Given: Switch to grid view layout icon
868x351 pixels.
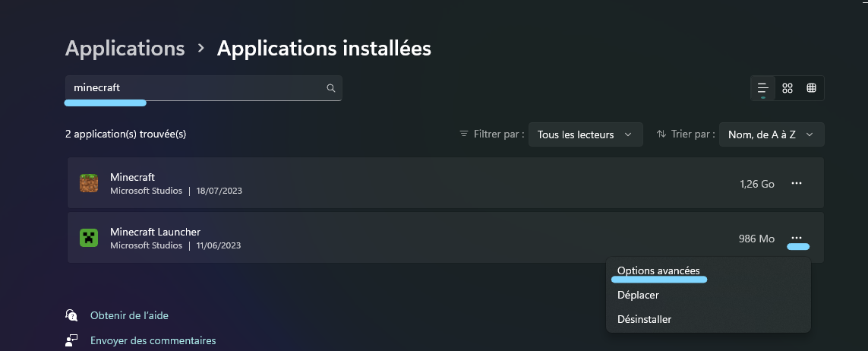Looking at the screenshot, I should point(788,88).
